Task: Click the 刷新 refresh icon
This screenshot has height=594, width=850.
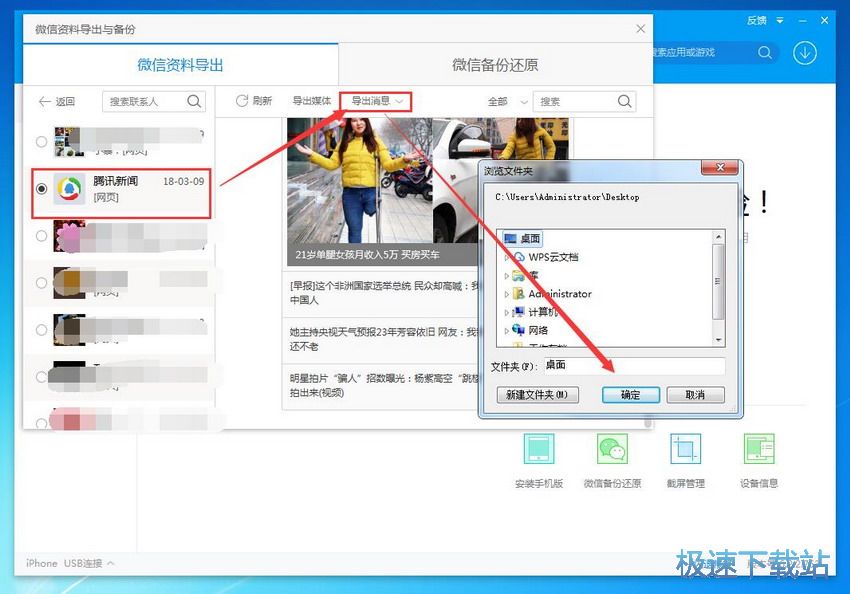Action: click(242, 100)
